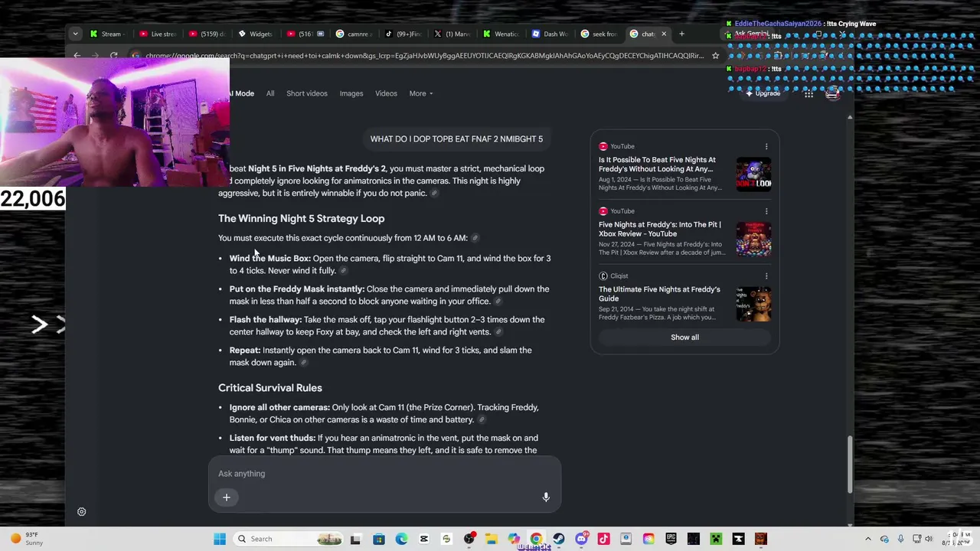980x551 pixels.
Task: Click the Windows taskbar Search box
Action: (x=288, y=539)
